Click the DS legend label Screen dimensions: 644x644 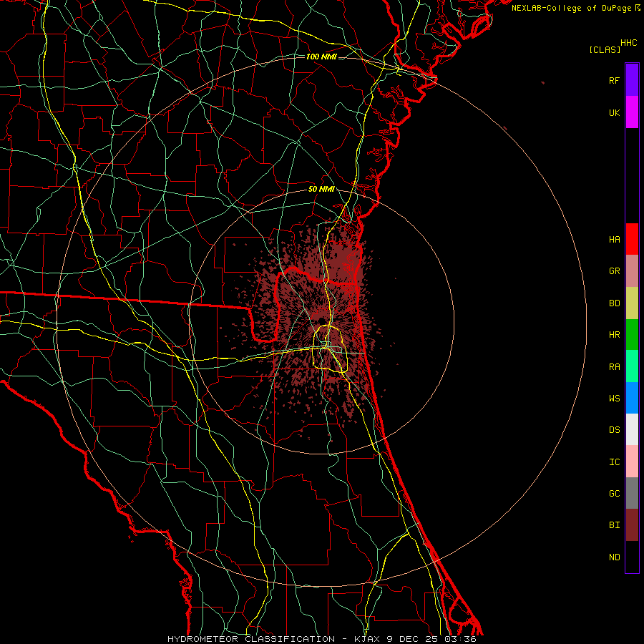coord(614,430)
